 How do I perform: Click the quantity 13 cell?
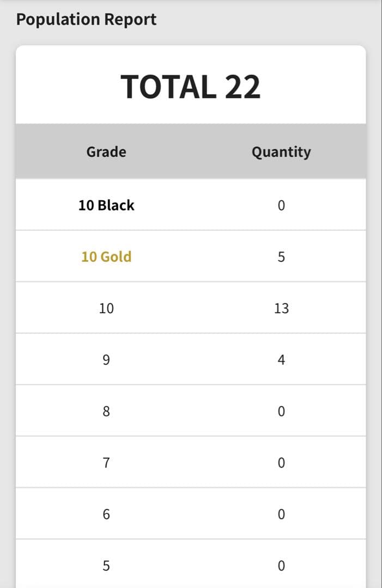281,308
